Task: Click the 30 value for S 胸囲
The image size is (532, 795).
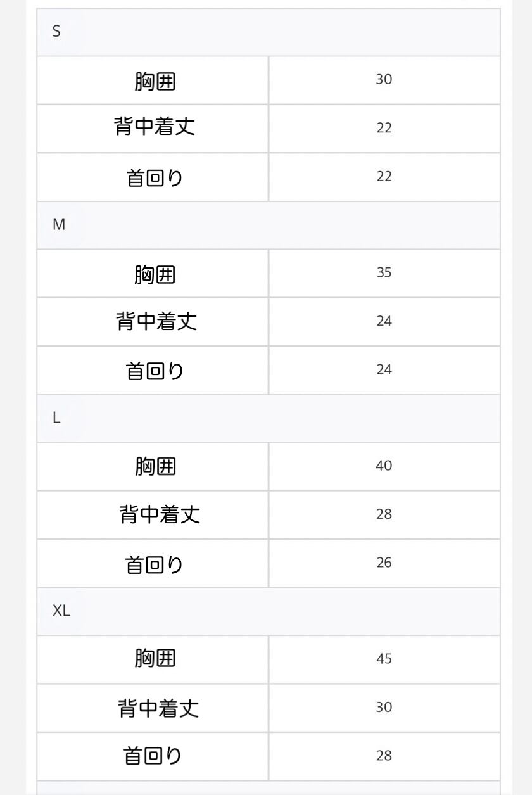Action: click(x=384, y=79)
